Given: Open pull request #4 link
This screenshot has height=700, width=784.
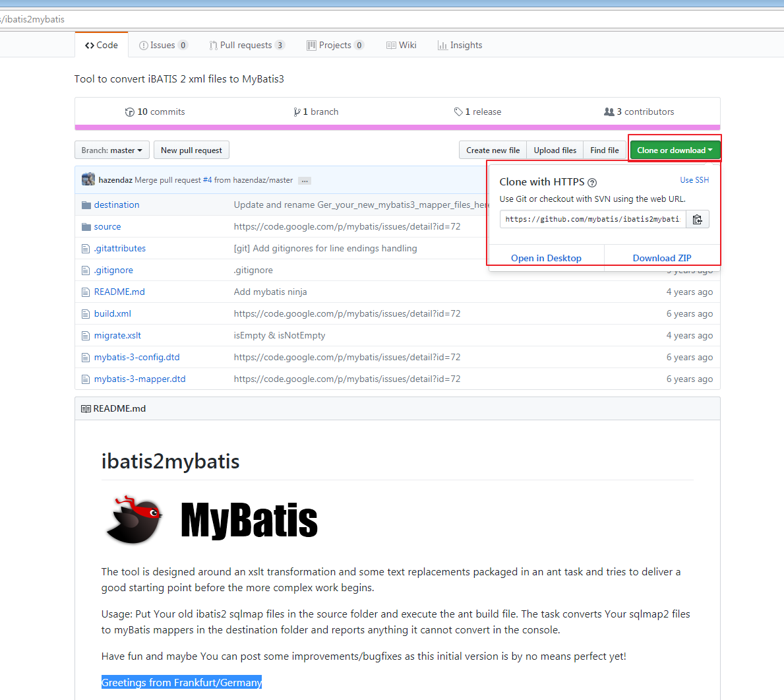Looking at the screenshot, I should [x=207, y=180].
